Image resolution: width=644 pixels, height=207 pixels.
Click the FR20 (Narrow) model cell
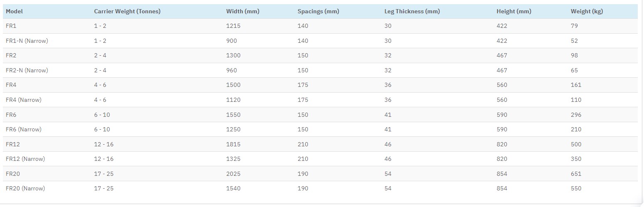point(25,188)
